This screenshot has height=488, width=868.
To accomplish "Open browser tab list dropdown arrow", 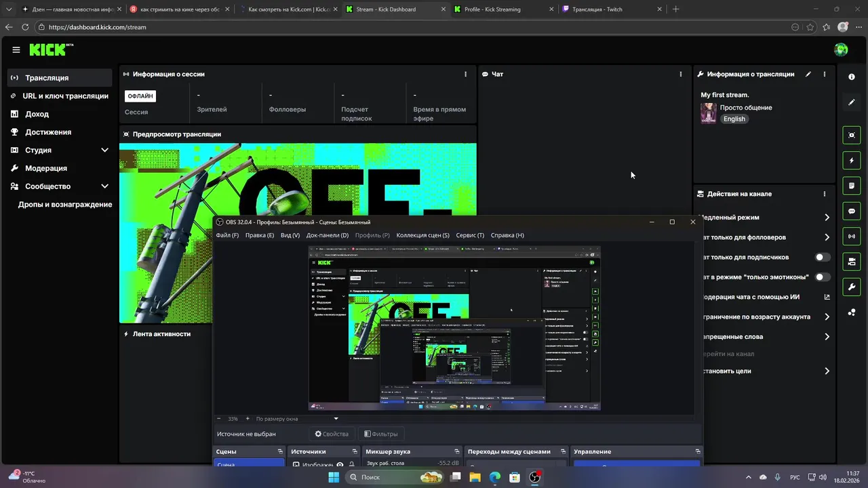I will (x=9, y=9).
